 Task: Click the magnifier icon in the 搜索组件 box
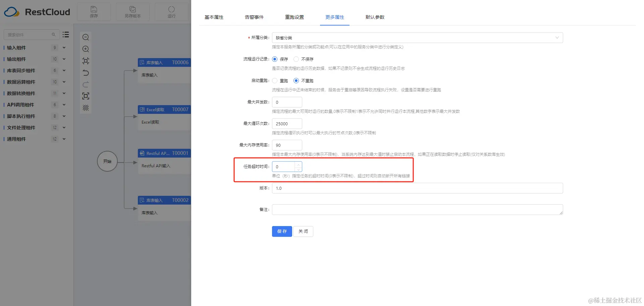[53, 35]
